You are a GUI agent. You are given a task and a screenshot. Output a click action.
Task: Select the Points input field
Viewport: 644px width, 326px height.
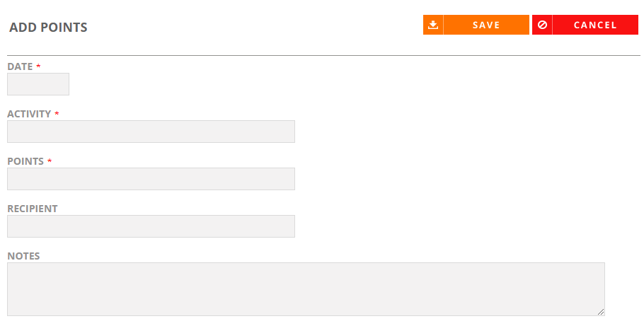pyautogui.click(x=151, y=179)
